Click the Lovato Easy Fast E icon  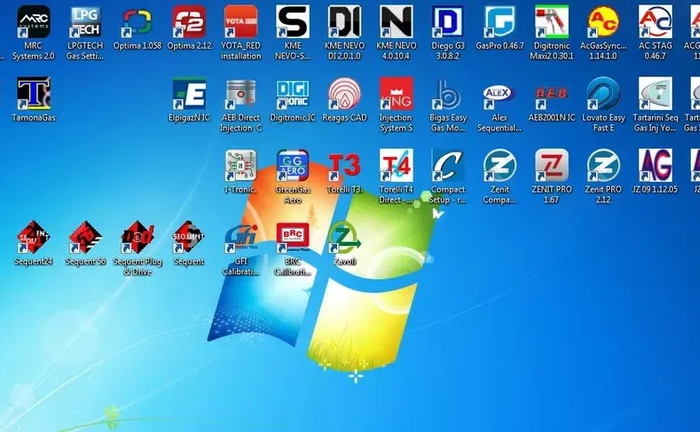603,94
